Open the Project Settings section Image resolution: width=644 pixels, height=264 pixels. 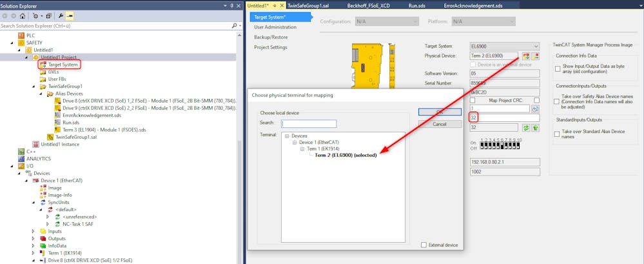point(270,47)
